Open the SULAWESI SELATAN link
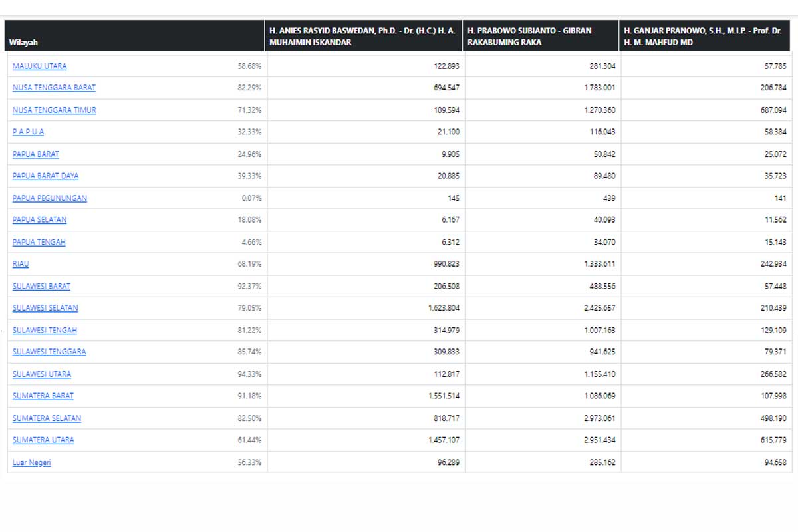This screenshot has height=532, width=798. (45, 308)
